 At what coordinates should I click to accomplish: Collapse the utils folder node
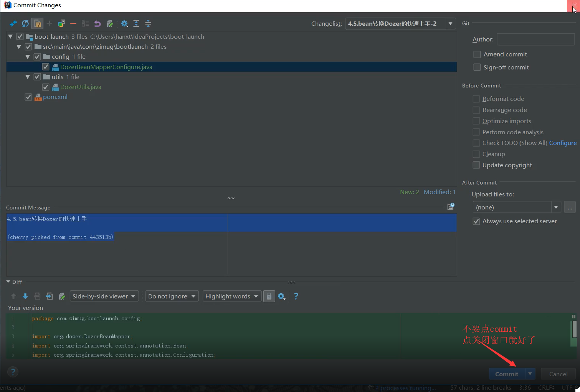pyautogui.click(x=28, y=77)
